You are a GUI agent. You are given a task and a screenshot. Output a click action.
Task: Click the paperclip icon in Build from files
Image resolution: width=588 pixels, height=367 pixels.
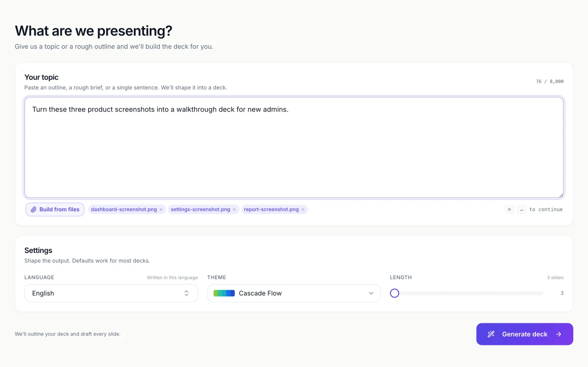click(x=33, y=209)
